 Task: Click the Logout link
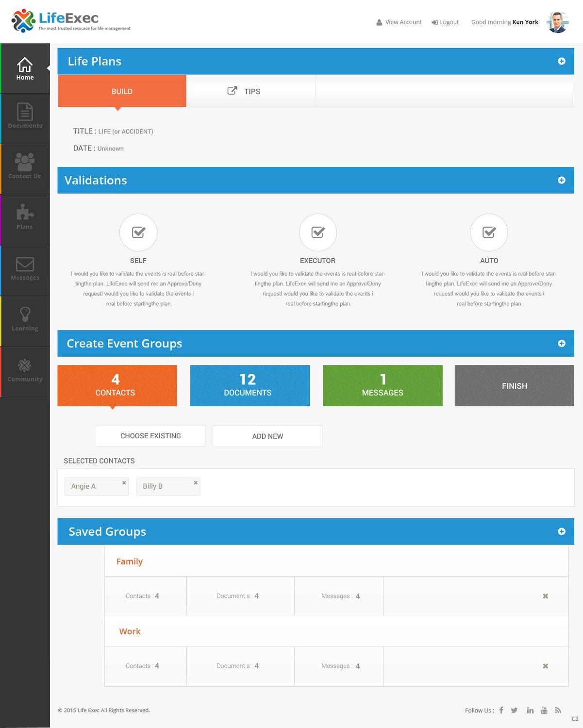pos(445,22)
